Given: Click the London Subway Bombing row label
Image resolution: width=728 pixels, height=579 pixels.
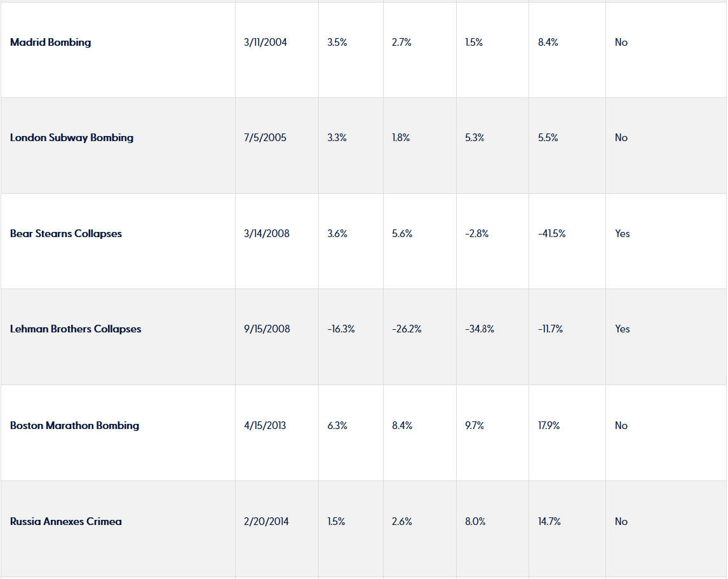Looking at the screenshot, I should pos(72,138).
